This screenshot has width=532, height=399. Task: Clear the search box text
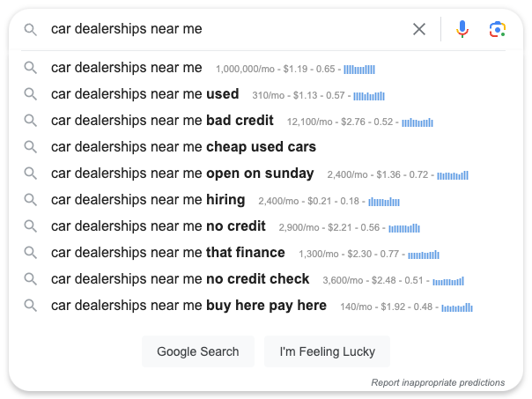(x=419, y=29)
